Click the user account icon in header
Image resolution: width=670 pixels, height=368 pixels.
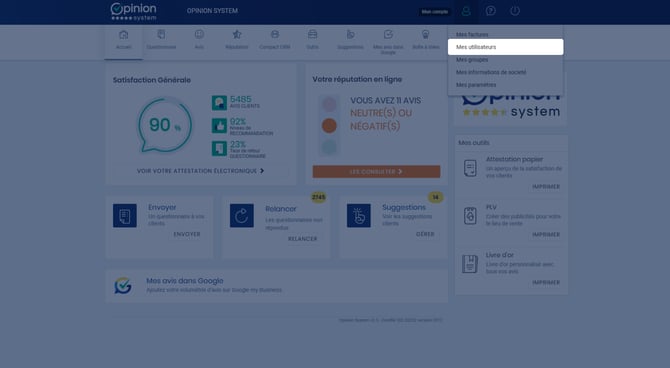coord(466,11)
